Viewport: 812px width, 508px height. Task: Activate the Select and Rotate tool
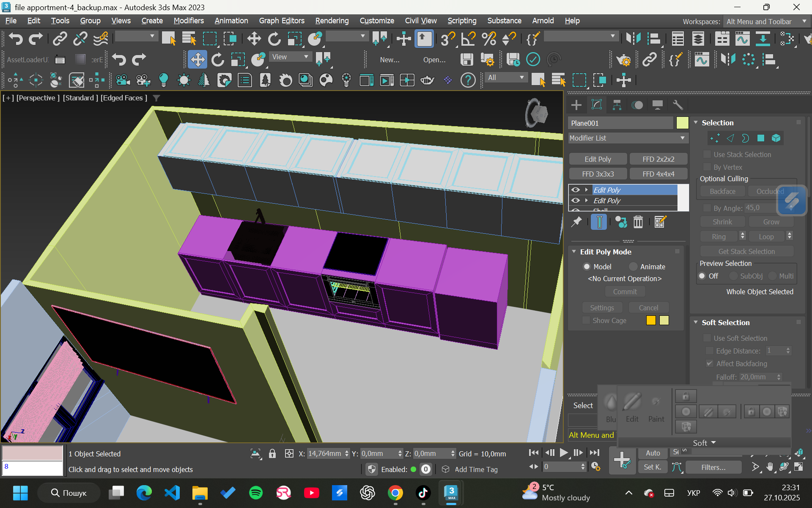point(274,39)
